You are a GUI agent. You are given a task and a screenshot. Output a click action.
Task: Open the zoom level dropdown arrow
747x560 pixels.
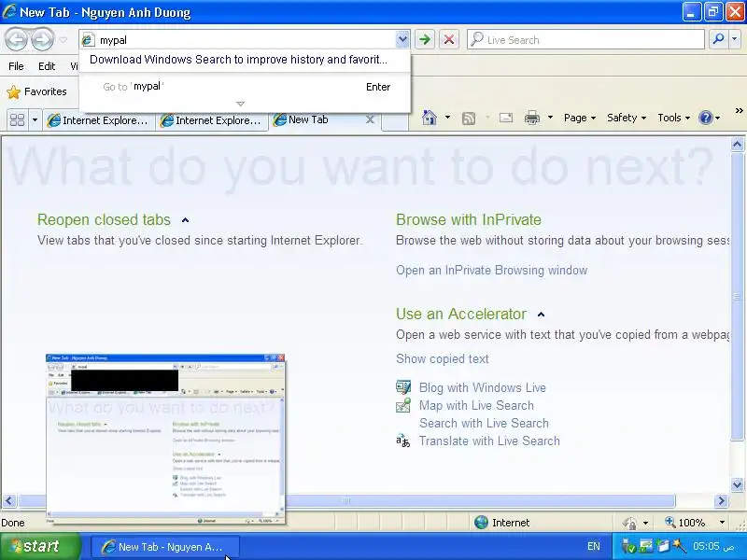pos(722,523)
